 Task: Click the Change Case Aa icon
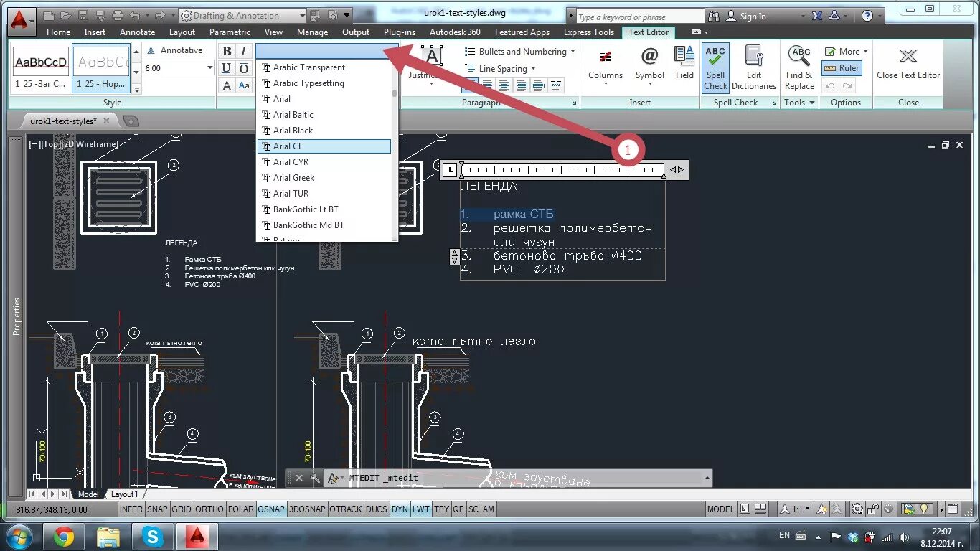click(x=244, y=85)
